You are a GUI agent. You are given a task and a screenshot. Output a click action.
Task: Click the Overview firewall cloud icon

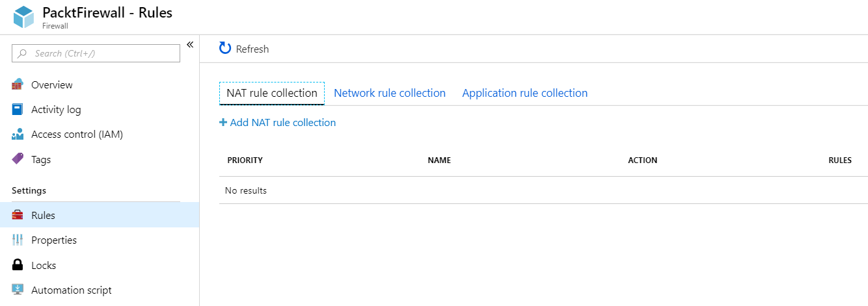click(18, 84)
